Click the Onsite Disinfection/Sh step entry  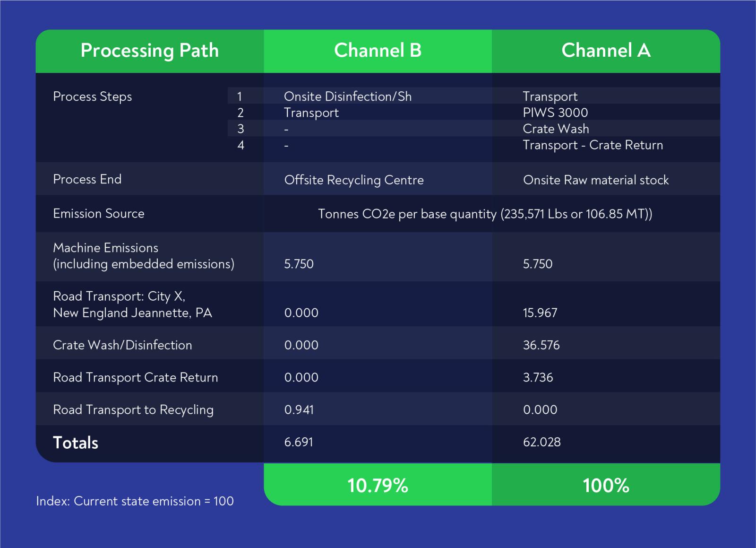coord(347,96)
